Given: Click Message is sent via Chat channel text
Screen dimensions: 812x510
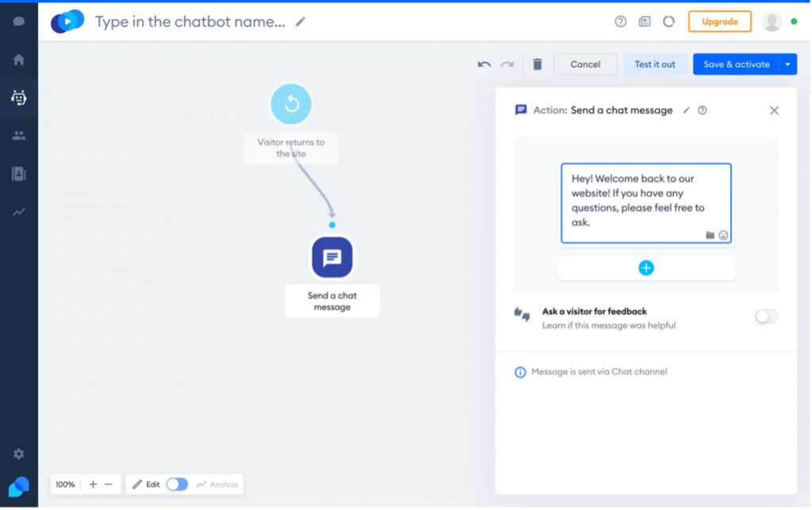Looking at the screenshot, I should tap(599, 372).
